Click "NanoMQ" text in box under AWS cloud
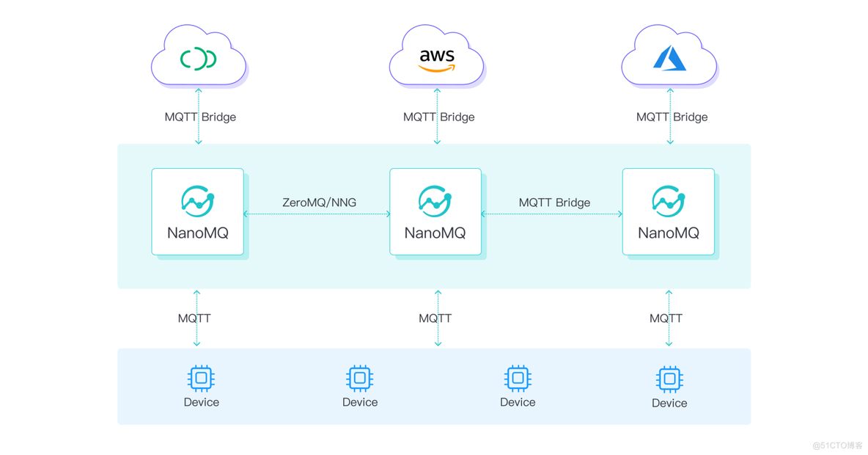The image size is (868, 455). tap(435, 233)
